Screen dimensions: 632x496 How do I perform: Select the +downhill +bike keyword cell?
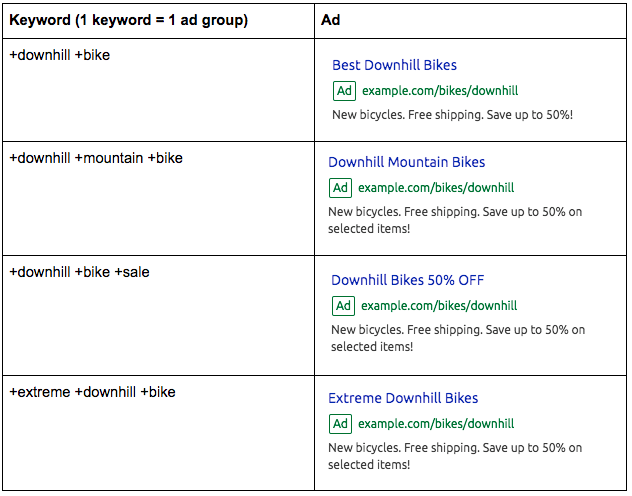[60, 55]
